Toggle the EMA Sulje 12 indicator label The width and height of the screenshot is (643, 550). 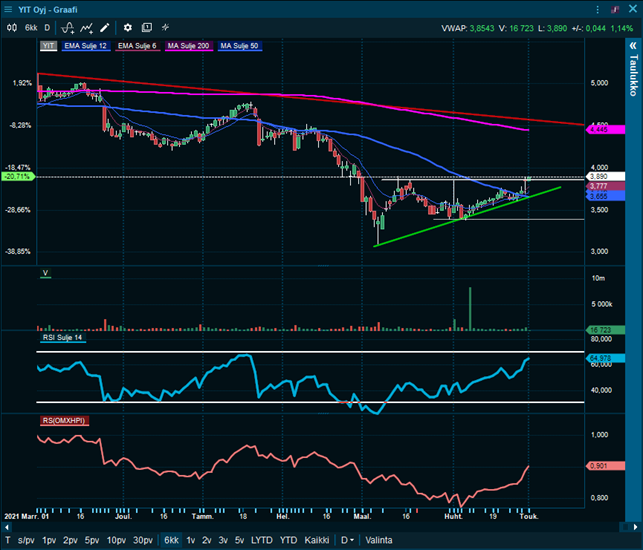coord(87,46)
